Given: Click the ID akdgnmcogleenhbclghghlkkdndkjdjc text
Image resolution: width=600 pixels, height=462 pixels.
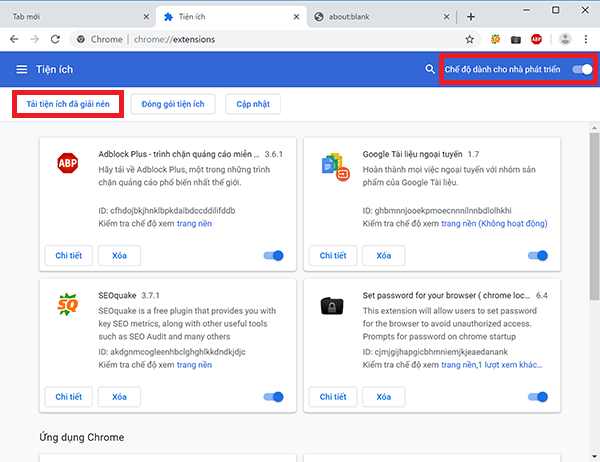Looking at the screenshot, I should [x=172, y=352].
